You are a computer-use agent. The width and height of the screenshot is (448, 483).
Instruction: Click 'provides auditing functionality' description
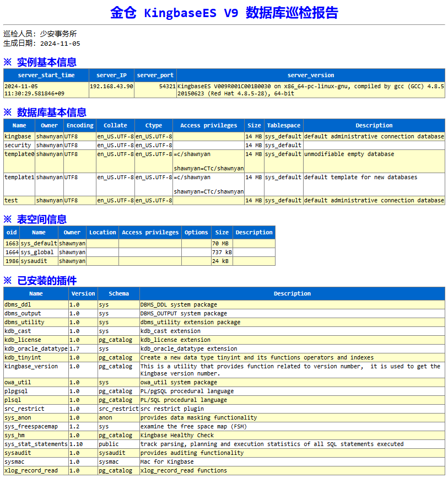(192, 453)
